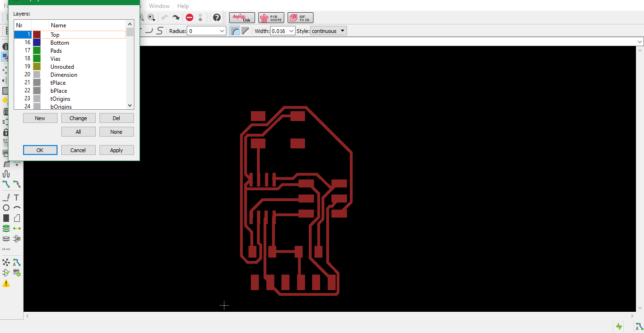Select the Circle tool

tap(6, 208)
